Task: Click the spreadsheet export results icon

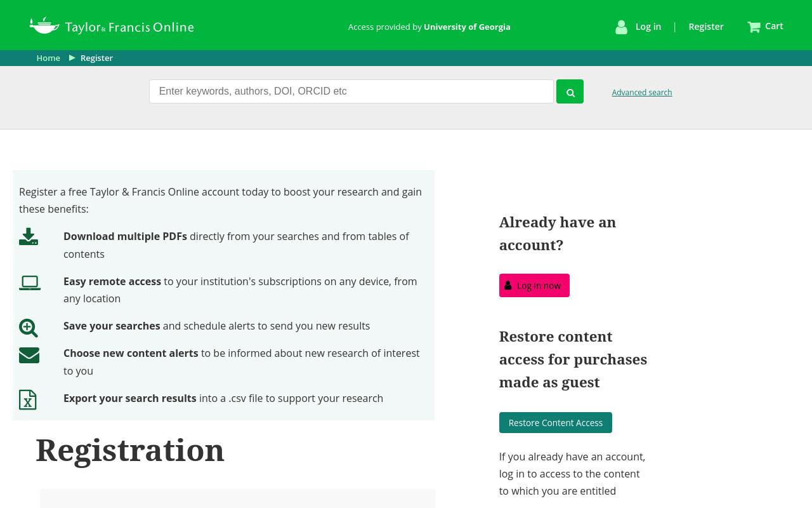Action: (x=28, y=399)
